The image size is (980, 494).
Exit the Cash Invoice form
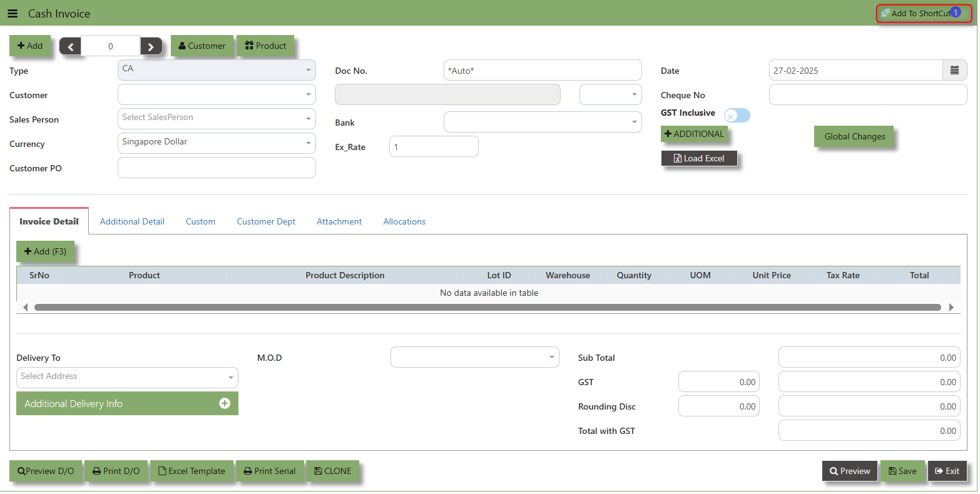[x=947, y=471]
